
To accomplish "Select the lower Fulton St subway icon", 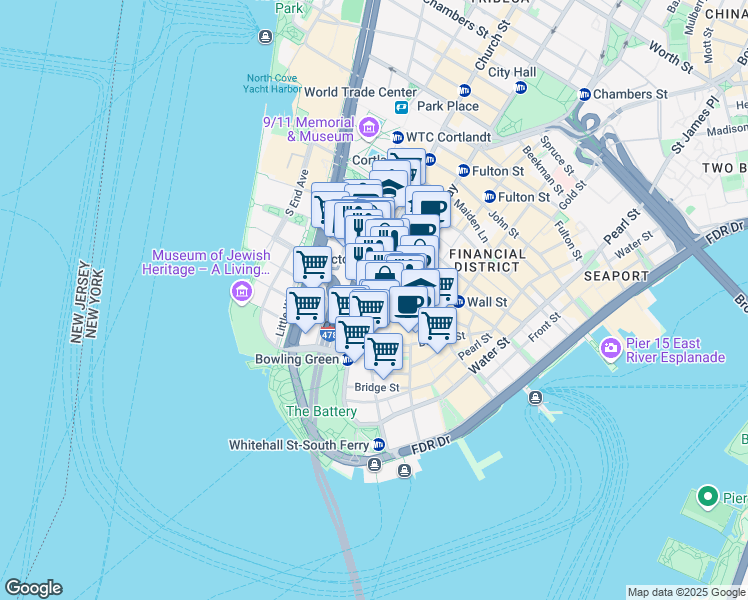I will click(x=489, y=196).
